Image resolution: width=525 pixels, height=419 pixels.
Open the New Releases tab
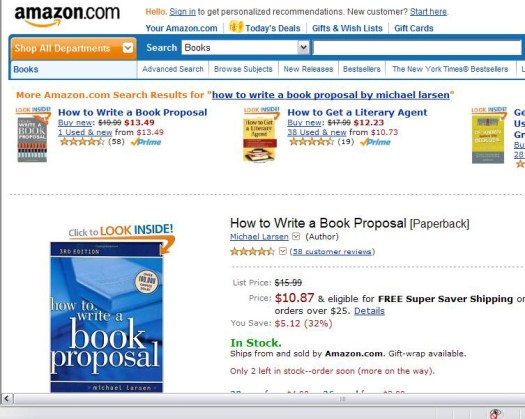(x=308, y=69)
